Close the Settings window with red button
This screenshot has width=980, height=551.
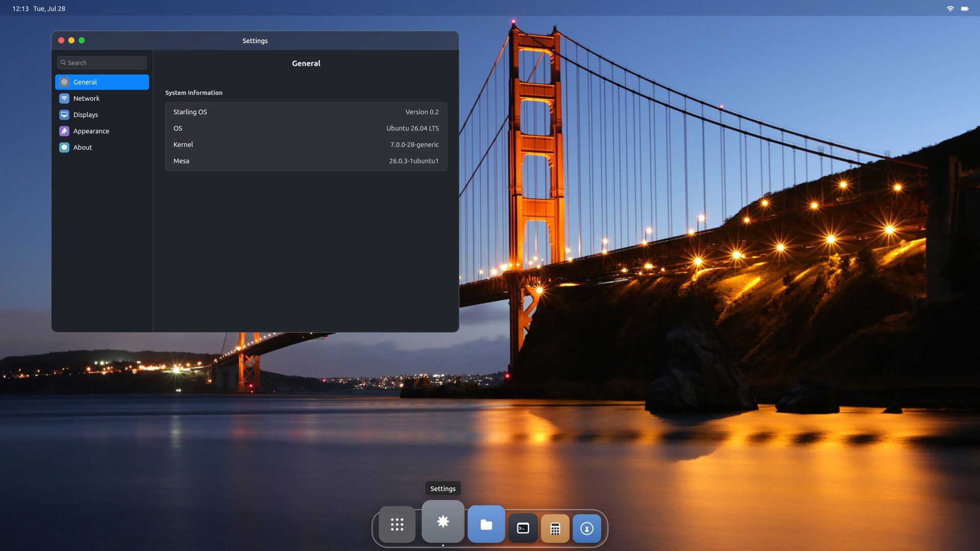click(61, 40)
